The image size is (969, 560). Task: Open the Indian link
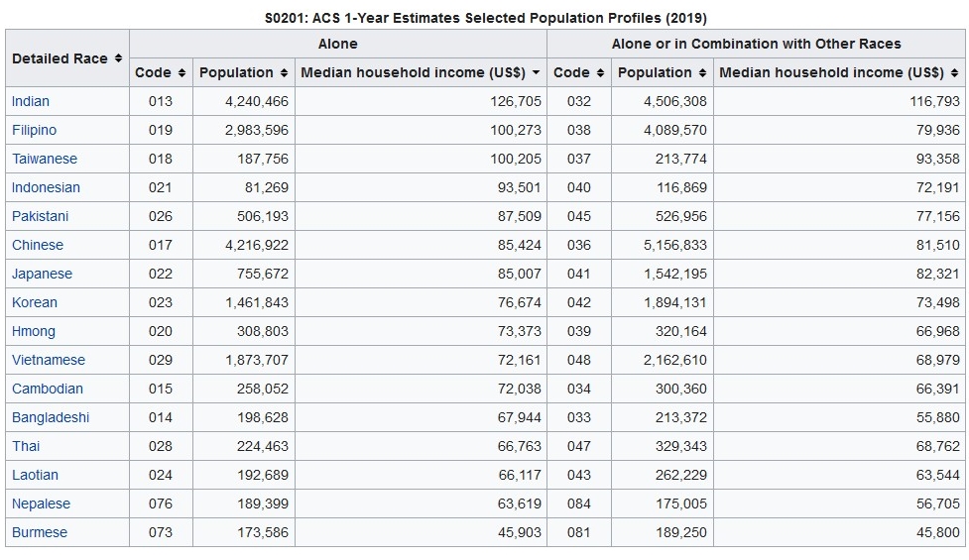coord(31,101)
